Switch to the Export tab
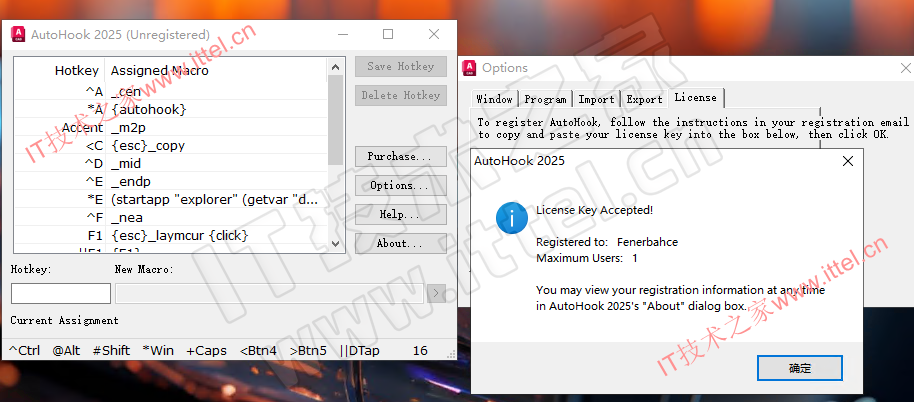Viewport: 914px width, 402px height. click(x=644, y=99)
